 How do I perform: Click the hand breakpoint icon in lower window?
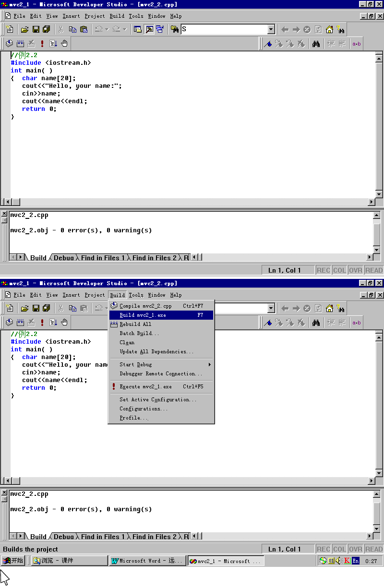tap(64, 323)
